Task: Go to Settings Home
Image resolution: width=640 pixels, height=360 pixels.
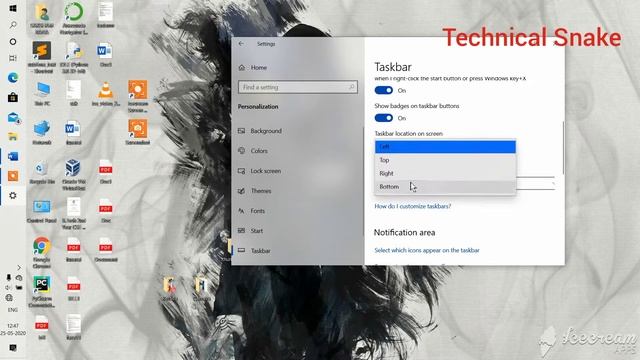Action: coord(253,67)
